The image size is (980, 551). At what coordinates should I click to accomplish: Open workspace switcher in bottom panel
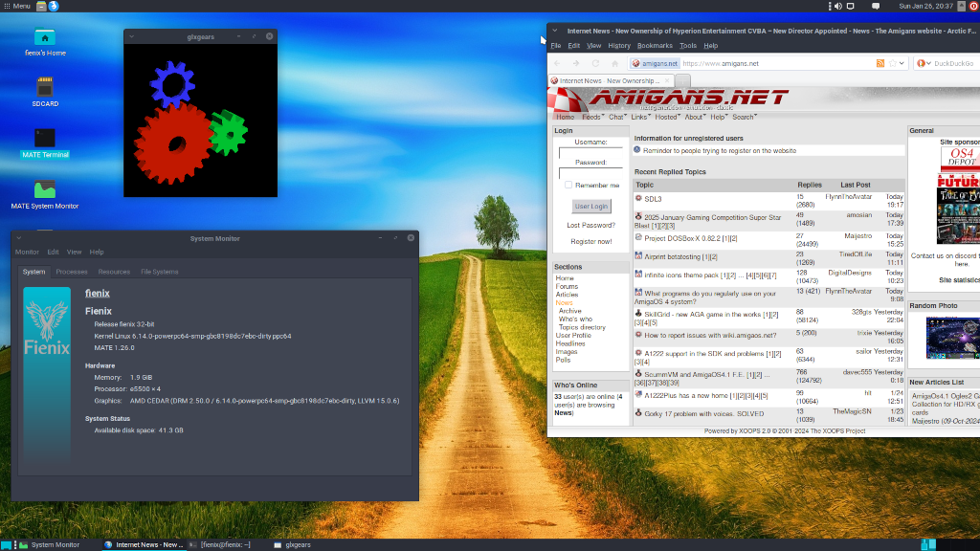coord(928,544)
